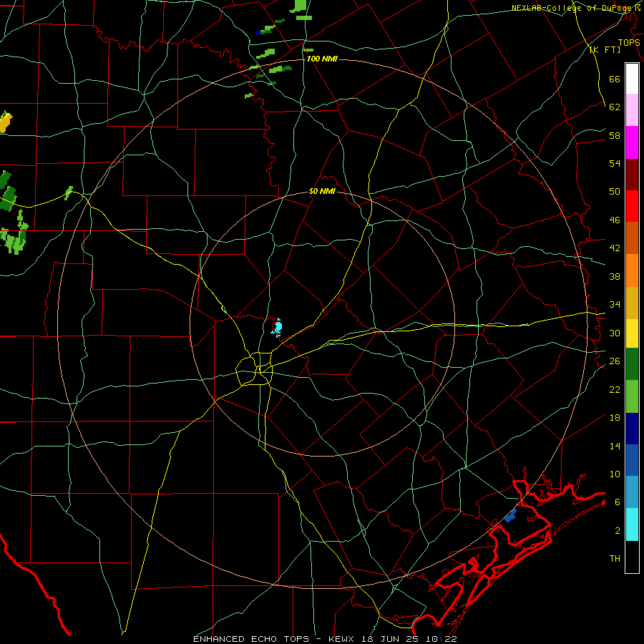Click the yellow-orange echo at the left edge
Image resolution: width=644 pixels, height=644 pixels.
[x=5, y=122]
